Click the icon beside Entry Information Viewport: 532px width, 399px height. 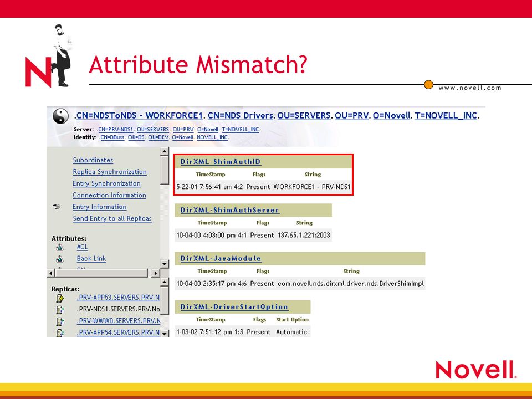pos(57,207)
